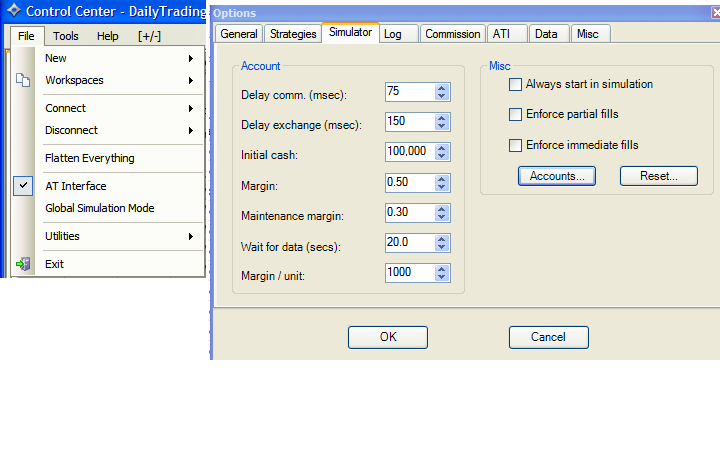This screenshot has width=720, height=450.
Task: Select the Simulator tab
Action: coord(350,32)
